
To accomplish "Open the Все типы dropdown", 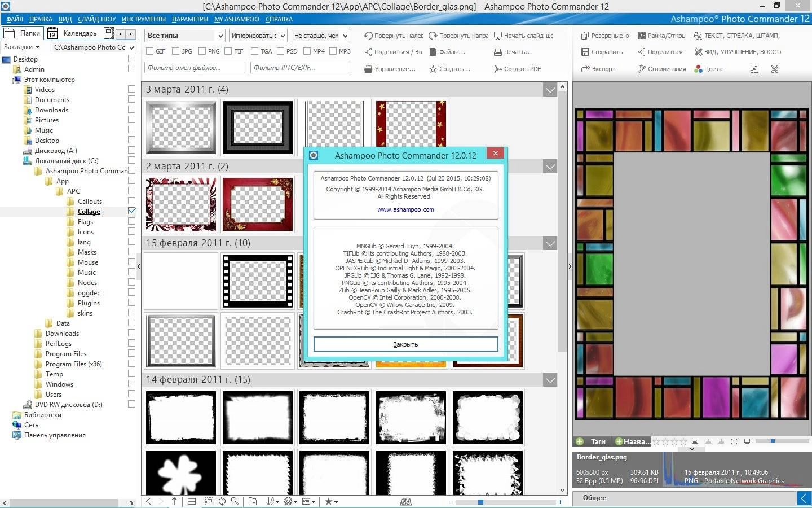I will point(184,36).
